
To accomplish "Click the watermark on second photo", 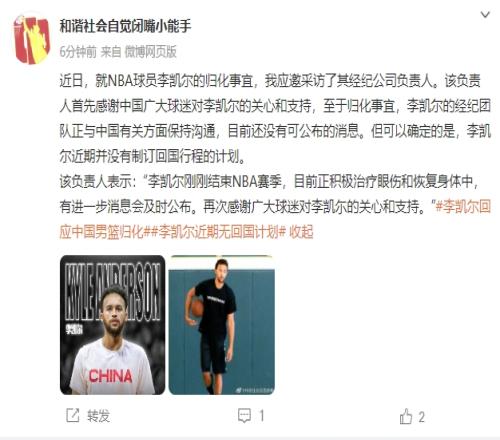I will [x=255, y=390].
